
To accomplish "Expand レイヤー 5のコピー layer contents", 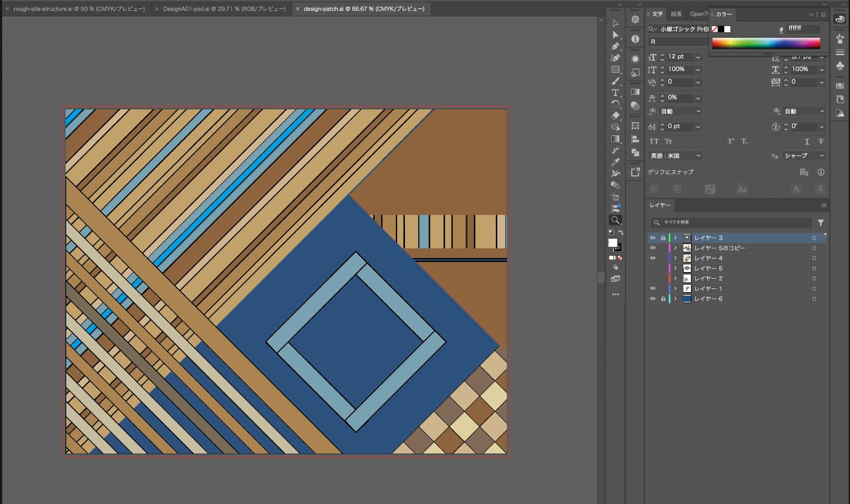I will coord(675,248).
